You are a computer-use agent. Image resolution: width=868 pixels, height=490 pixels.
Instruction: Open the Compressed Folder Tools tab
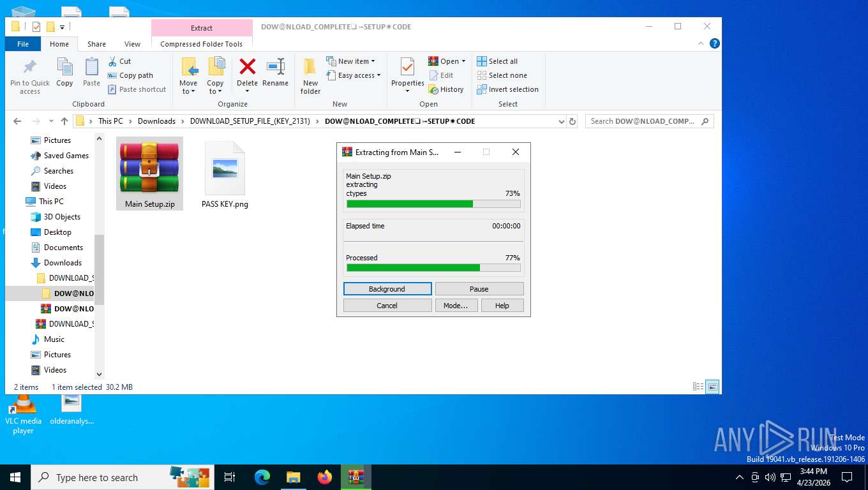(201, 44)
